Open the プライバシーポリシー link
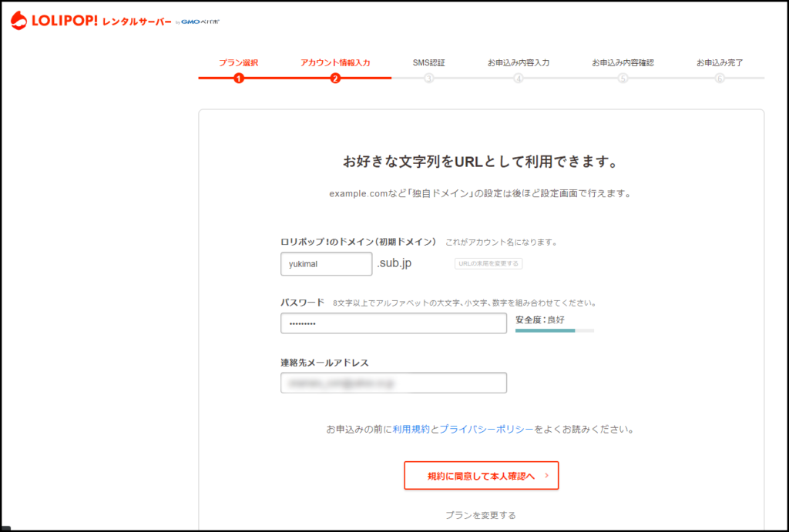789x532 pixels. point(486,429)
